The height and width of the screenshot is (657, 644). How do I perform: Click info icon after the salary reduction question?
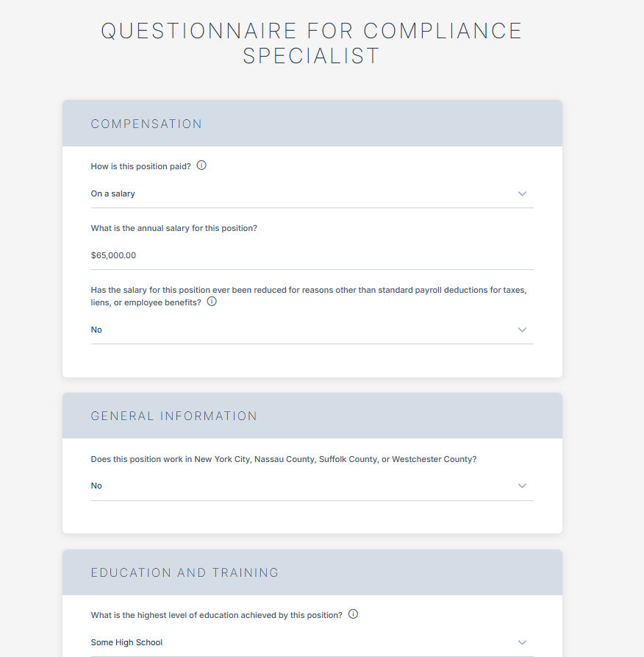coord(212,302)
